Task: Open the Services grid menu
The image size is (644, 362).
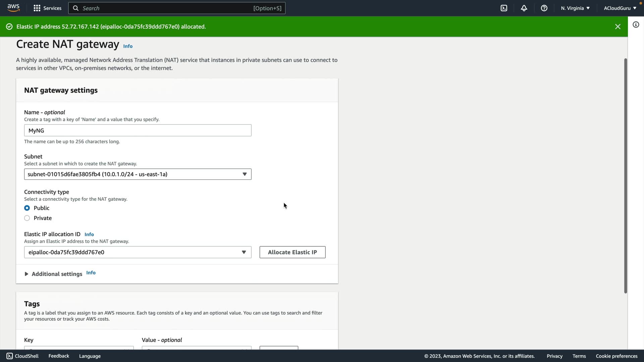Action: pyautogui.click(x=47, y=8)
